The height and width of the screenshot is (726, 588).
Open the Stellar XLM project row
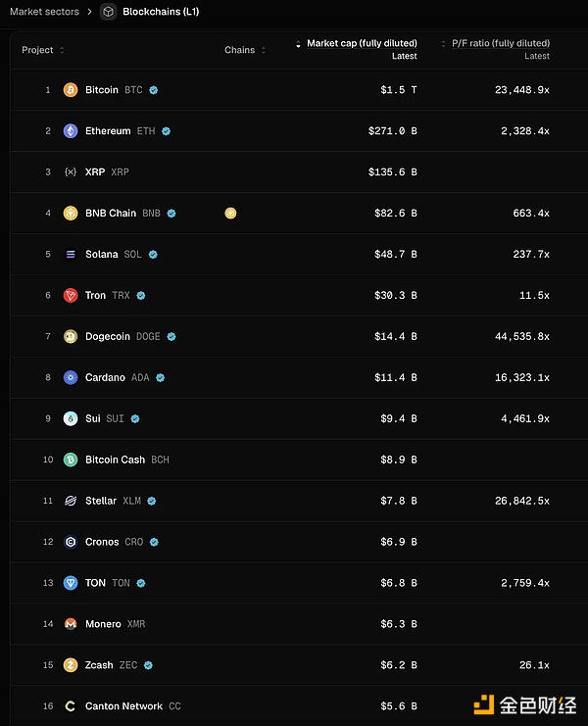point(101,501)
